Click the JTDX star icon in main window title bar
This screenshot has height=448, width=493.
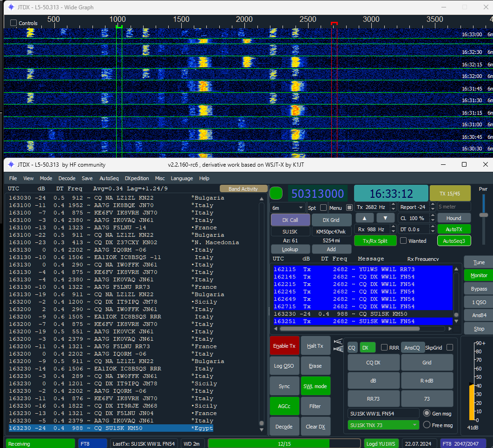click(11, 164)
